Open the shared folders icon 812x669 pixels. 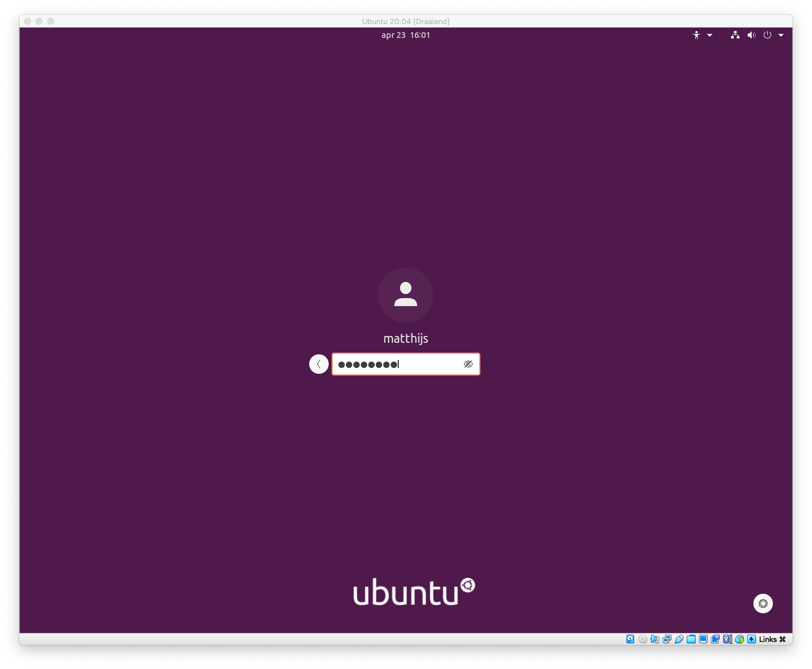tap(691, 639)
